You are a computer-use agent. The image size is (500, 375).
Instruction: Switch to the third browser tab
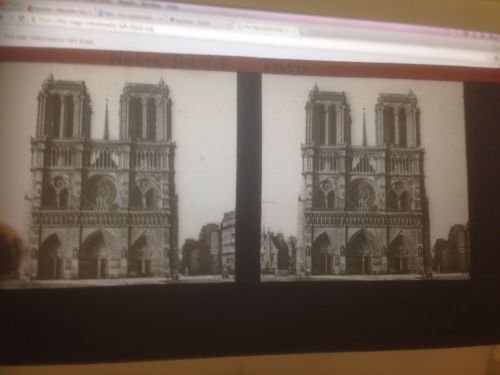[x=200, y=22]
